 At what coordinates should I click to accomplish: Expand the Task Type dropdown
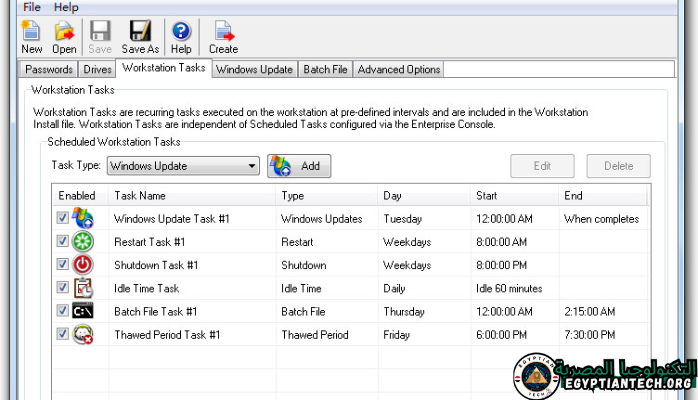pos(250,166)
